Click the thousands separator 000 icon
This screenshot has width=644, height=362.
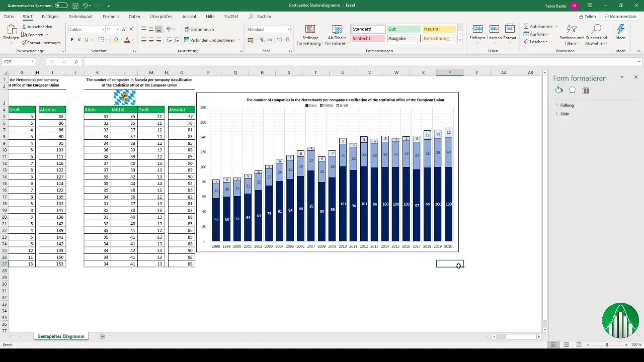pyautogui.click(x=269, y=40)
